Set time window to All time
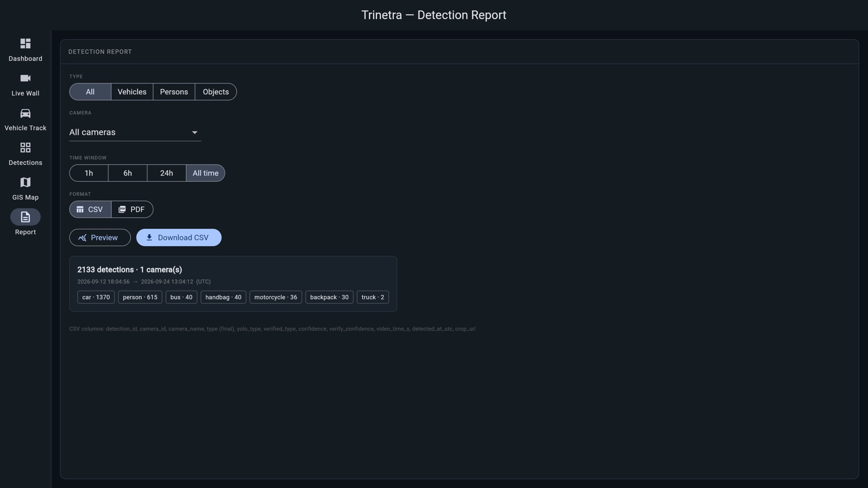This screenshot has height=488, width=868. click(206, 173)
